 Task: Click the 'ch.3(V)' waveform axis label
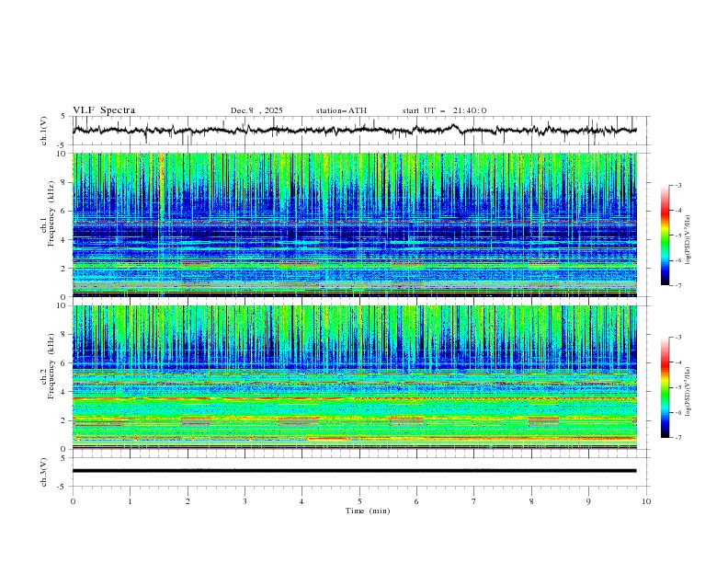(x=44, y=472)
